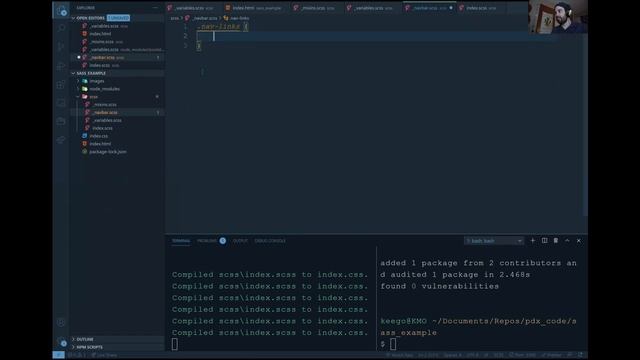Maximize the panel with the up chevron
Screen dimensions: 640x360
567,241
